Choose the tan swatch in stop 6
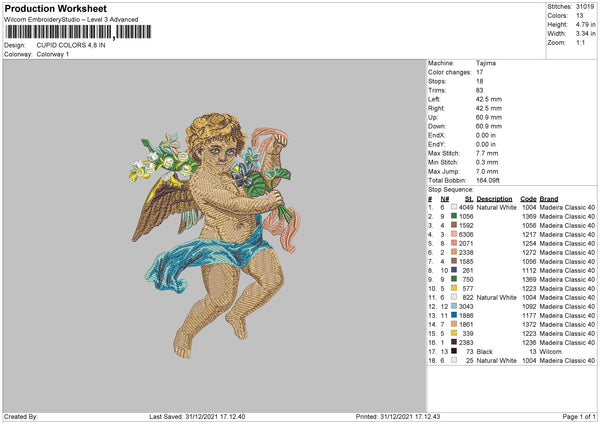The image size is (600, 424). point(454,252)
